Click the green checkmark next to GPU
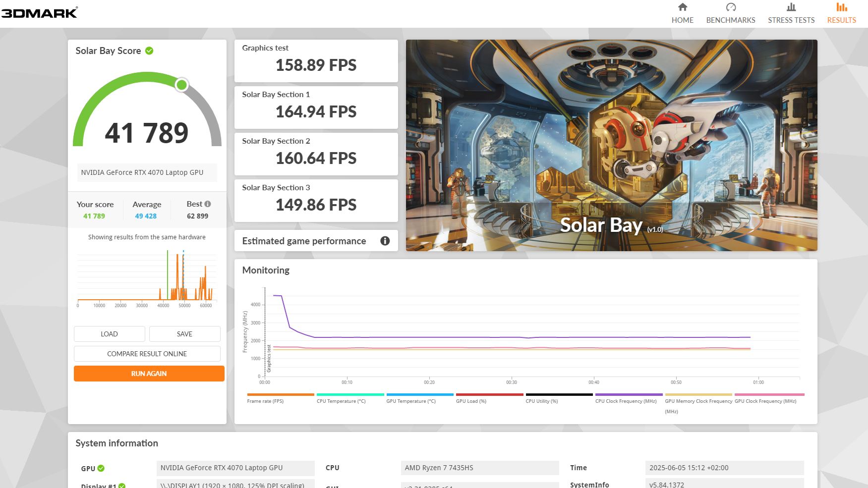The height and width of the screenshot is (488, 868). (101, 468)
